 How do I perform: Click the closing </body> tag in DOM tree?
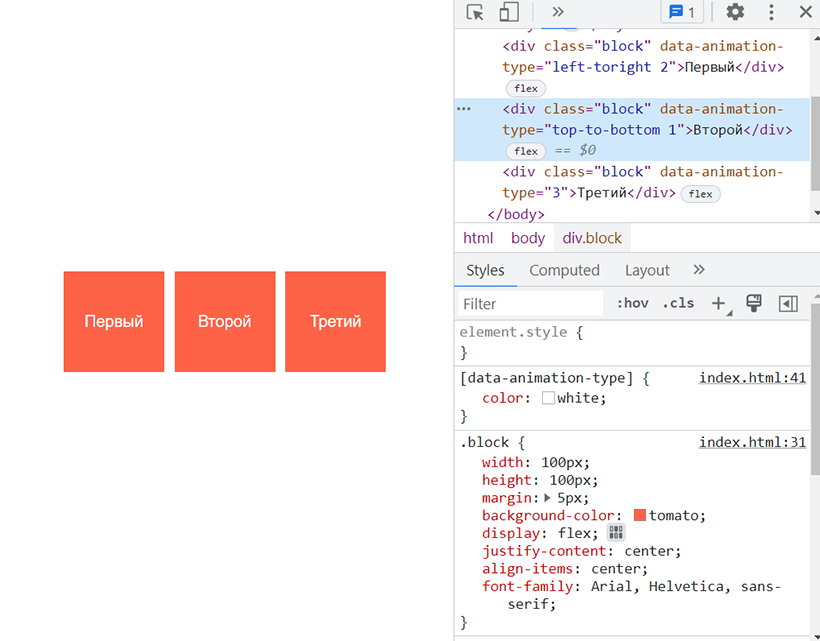click(x=516, y=214)
